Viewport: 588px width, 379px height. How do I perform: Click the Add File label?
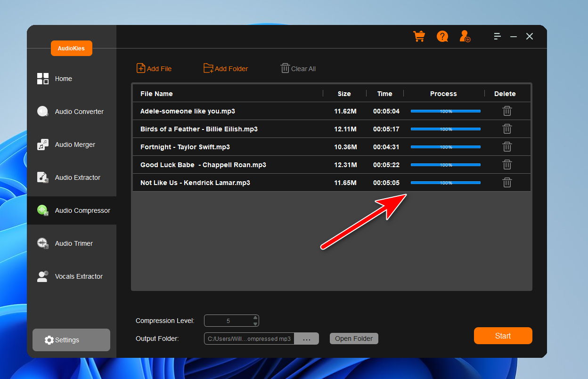click(x=159, y=69)
